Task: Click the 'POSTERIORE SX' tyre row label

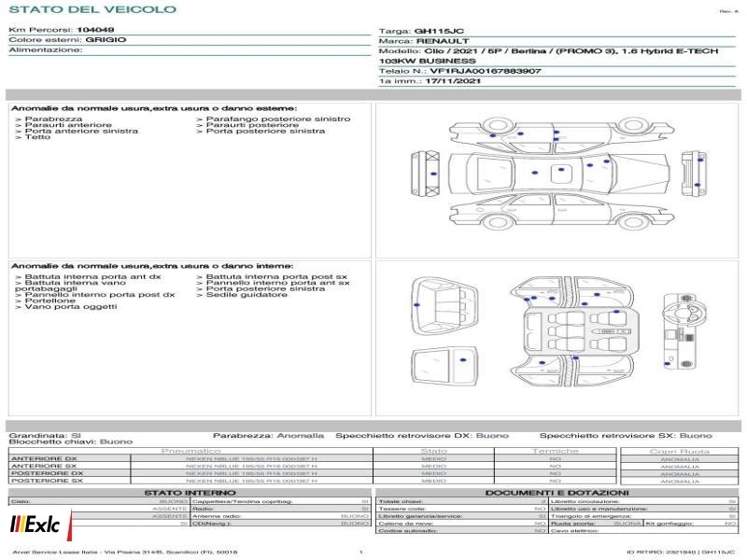Action: click(48, 481)
